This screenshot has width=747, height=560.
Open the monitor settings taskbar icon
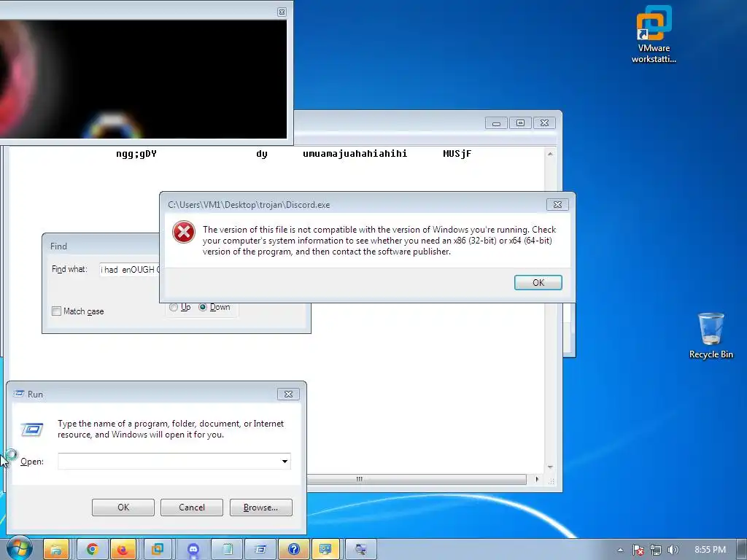click(326, 550)
